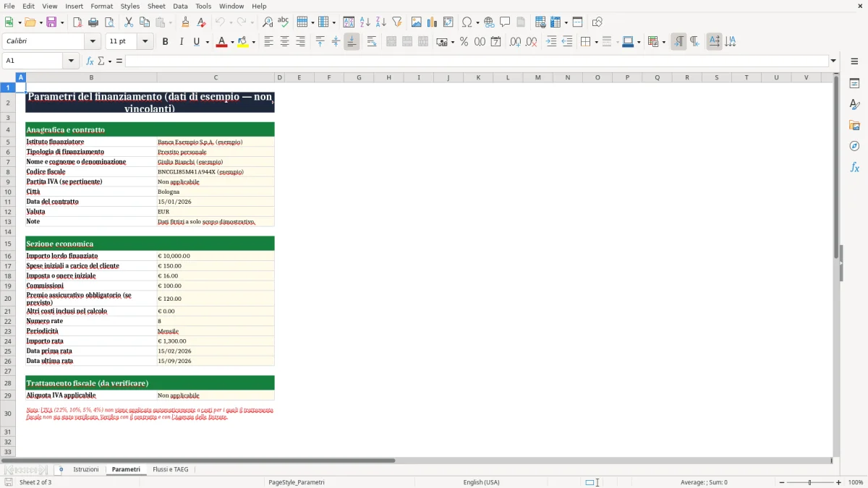Click the zoom out minus button

point(782,482)
